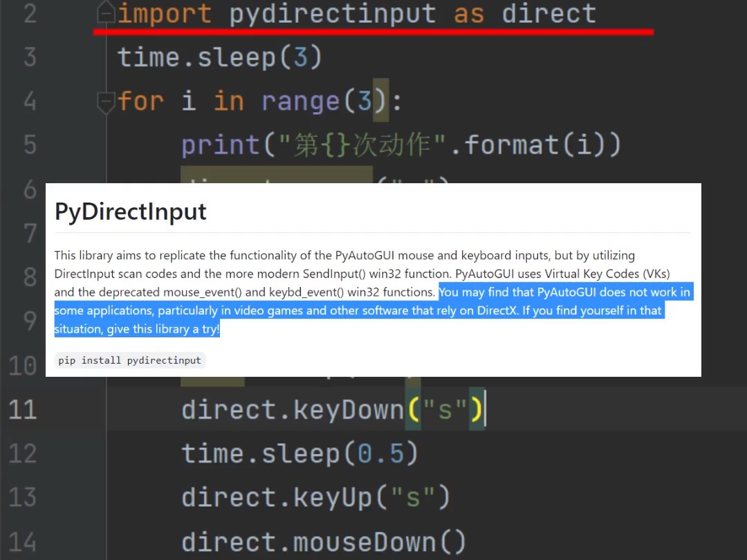The height and width of the screenshot is (560, 747).
Task: Select the 'pip install pydirectinput' code snippet
Action: pyautogui.click(x=129, y=360)
